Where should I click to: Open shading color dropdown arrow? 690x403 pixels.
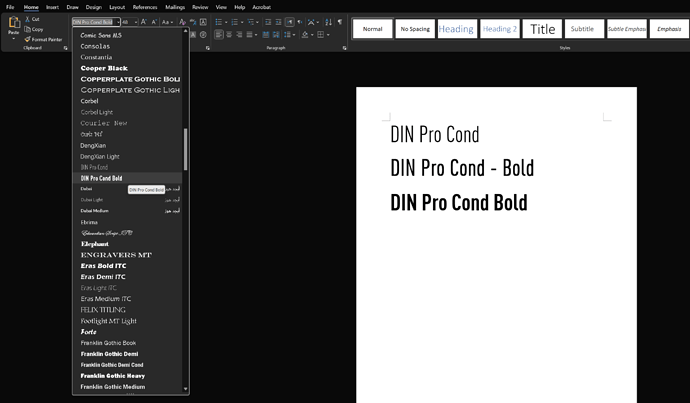click(312, 34)
